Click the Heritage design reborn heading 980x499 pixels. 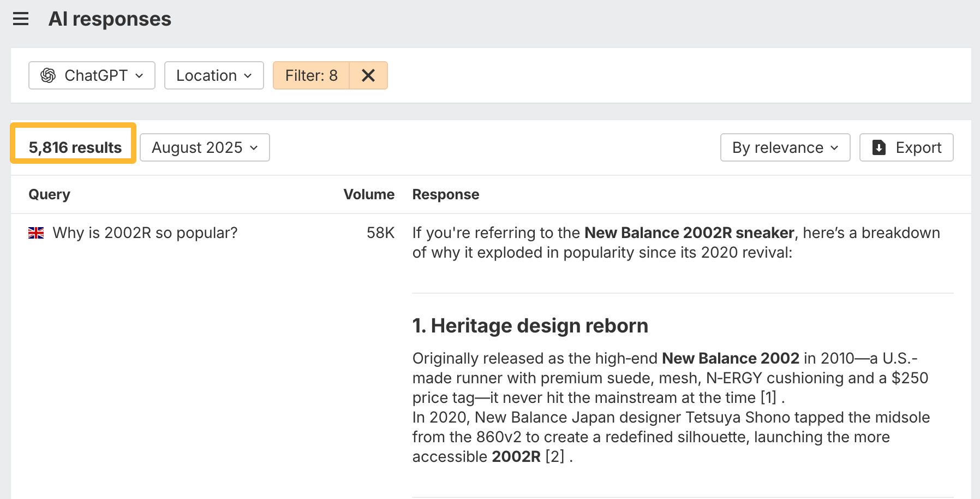coord(530,326)
